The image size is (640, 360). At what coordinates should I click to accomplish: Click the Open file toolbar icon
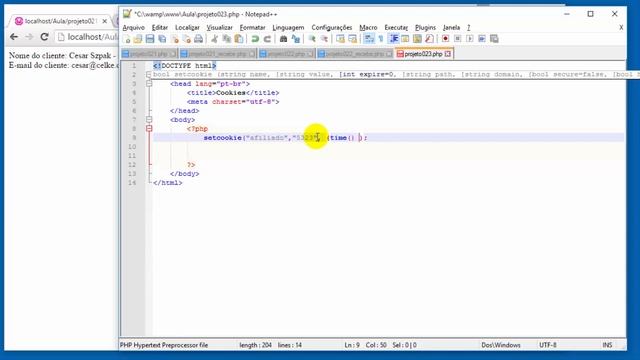click(138, 39)
